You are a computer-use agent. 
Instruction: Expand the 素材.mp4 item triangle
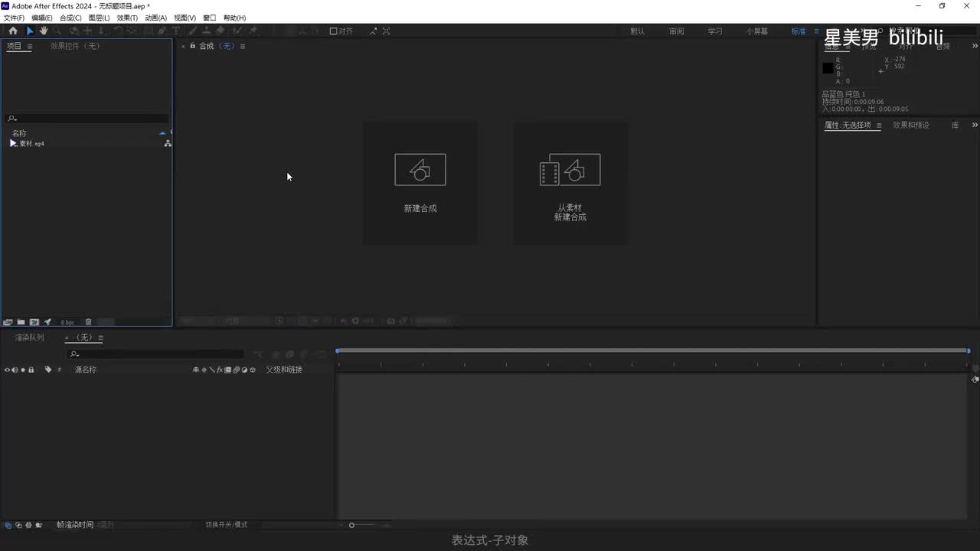coord(13,144)
